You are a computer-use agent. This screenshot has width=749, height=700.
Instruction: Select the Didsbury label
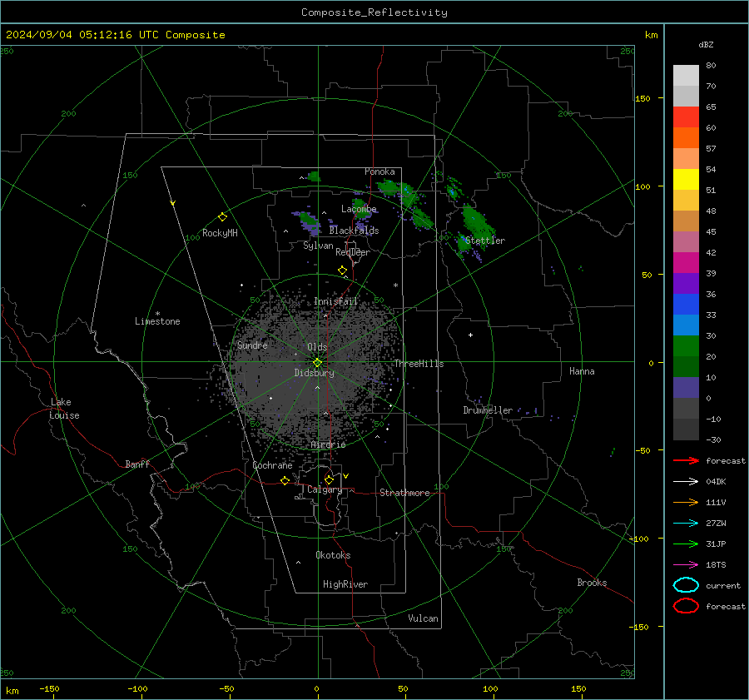314,373
